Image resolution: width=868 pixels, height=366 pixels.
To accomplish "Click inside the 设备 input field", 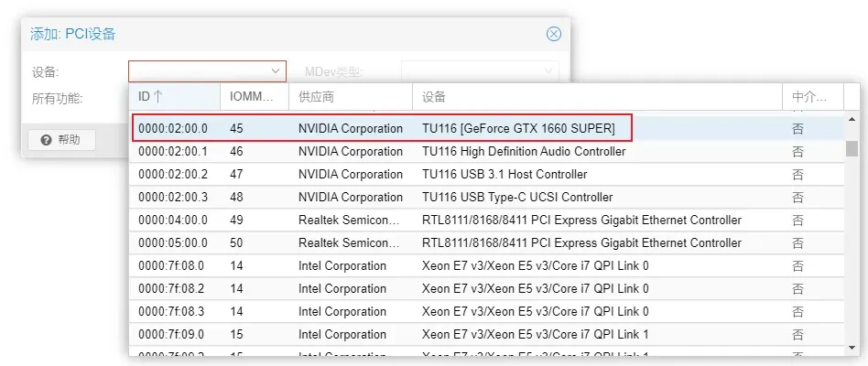I will (197, 71).
